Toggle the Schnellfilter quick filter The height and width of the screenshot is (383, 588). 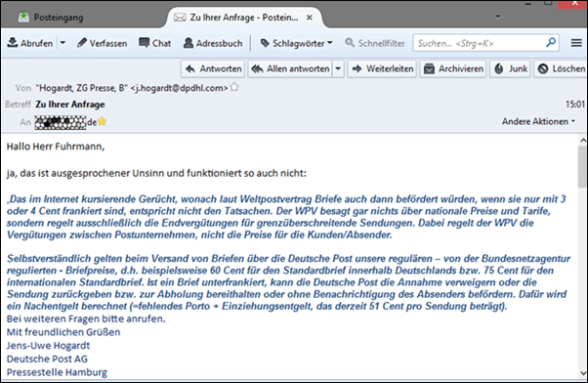tap(375, 43)
